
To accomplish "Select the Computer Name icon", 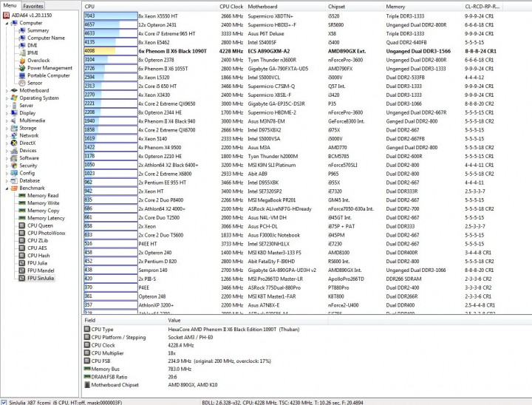I will [22, 38].
